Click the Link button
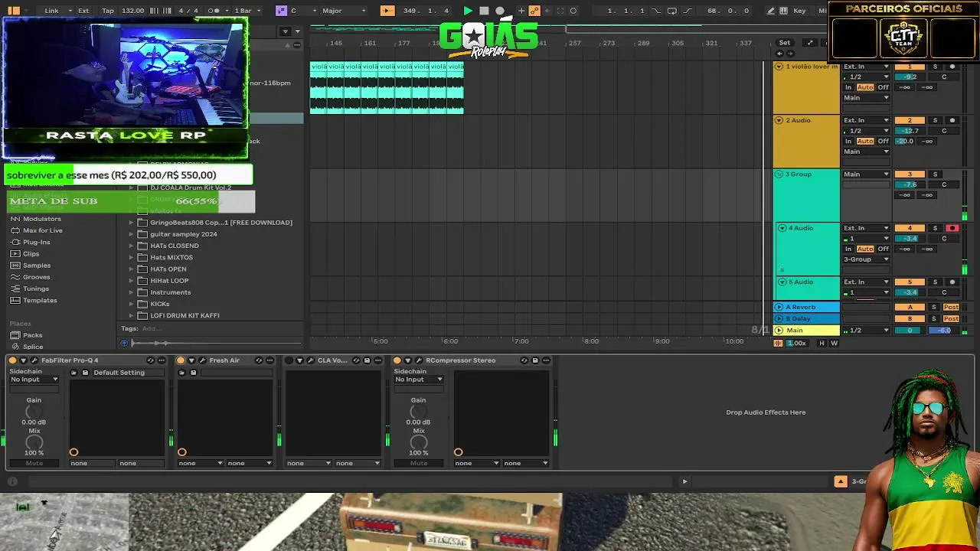 51,11
